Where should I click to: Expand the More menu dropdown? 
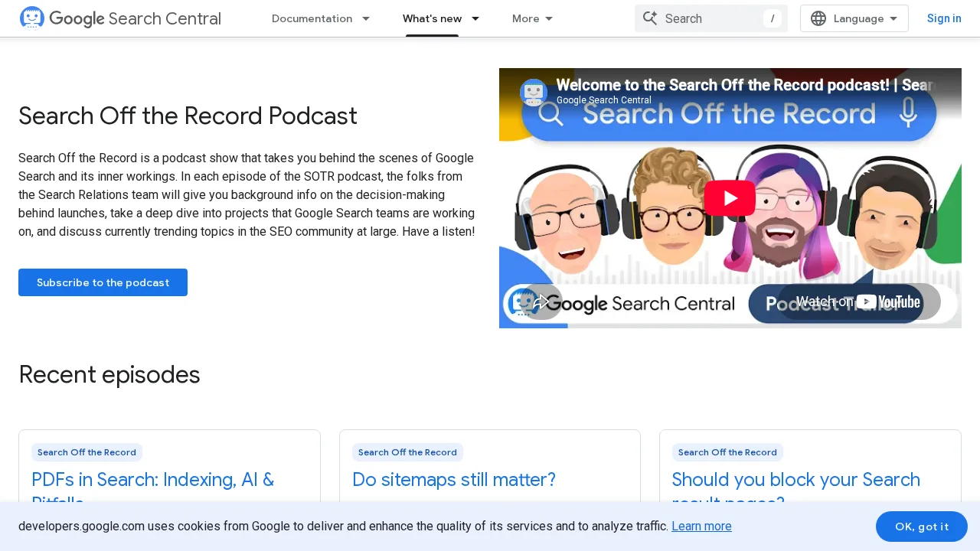(x=533, y=18)
